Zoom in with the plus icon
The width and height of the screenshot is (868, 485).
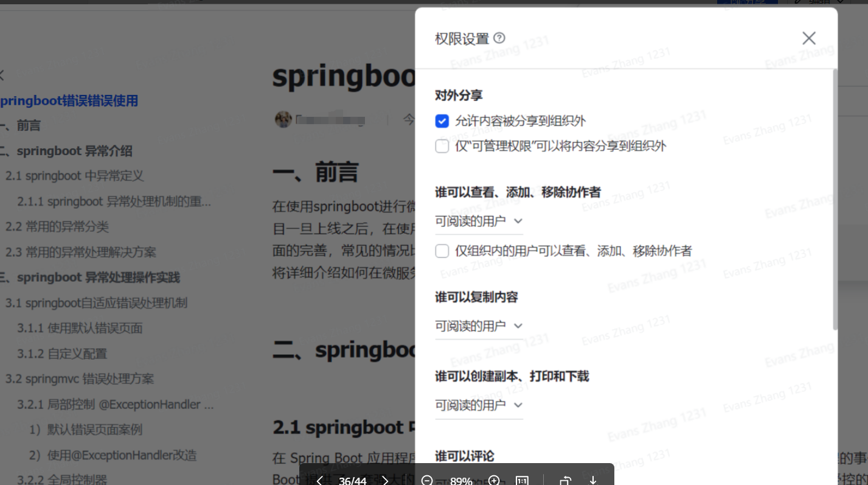click(494, 481)
